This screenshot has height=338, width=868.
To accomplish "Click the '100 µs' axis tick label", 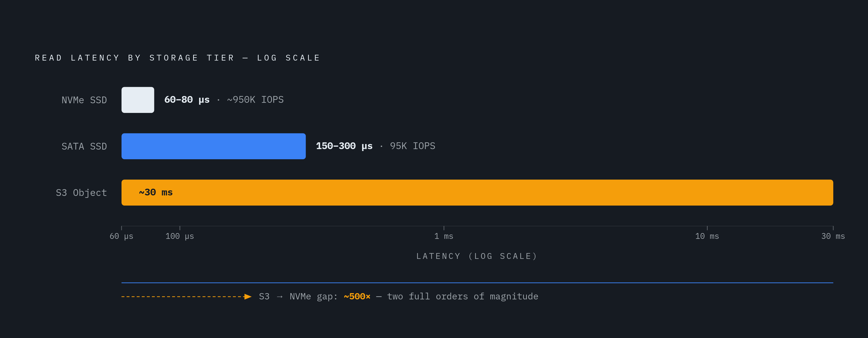I will pos(180,236).
